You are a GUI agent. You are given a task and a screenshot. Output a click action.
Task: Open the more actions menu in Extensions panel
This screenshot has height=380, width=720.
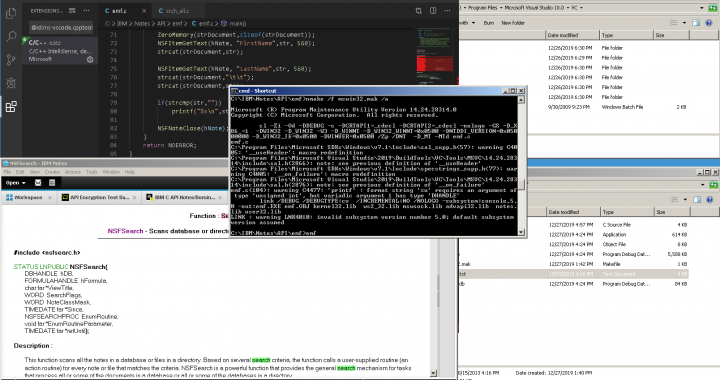pos(86,11)
